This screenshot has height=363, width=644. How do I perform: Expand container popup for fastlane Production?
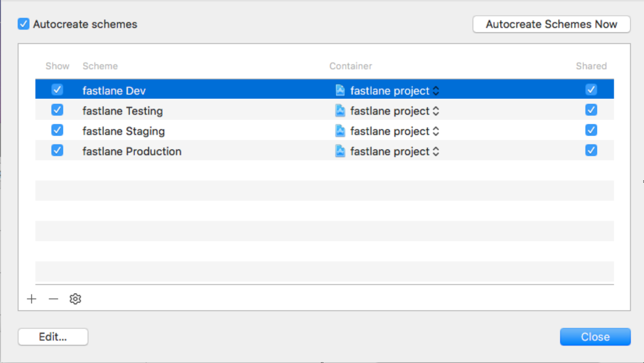(x=436, y=152)
